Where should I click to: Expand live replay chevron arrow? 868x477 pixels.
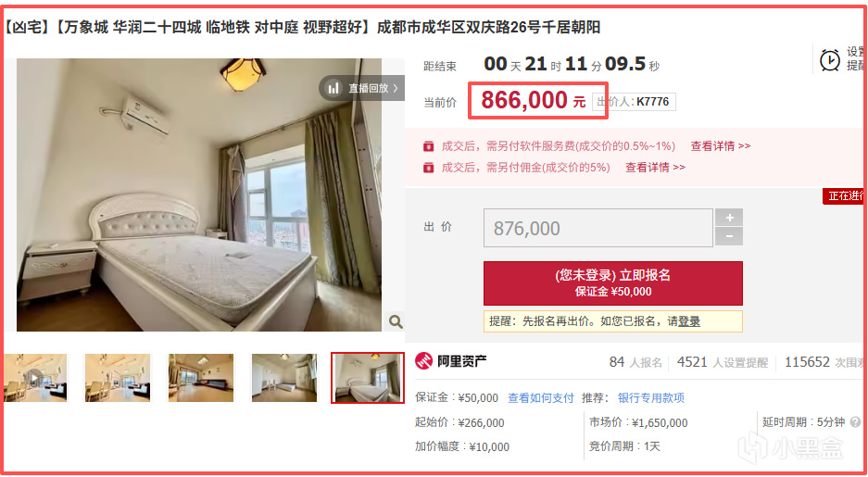[x=396, y=89]
